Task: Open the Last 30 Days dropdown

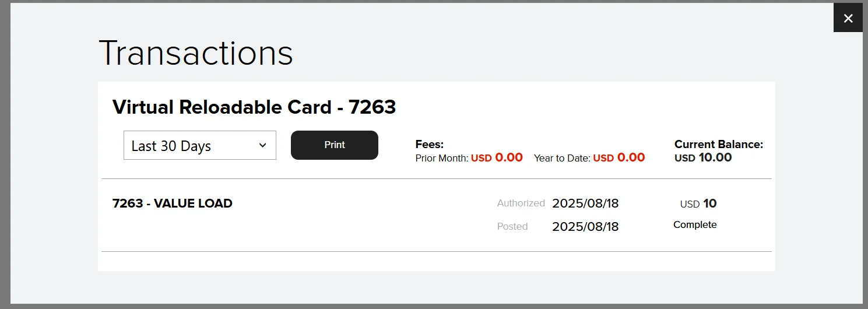Action: pos(199,146)
